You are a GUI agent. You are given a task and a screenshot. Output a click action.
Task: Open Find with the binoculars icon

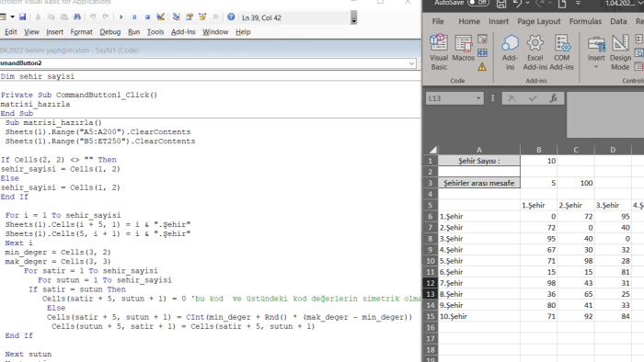(x=76, y=17)
